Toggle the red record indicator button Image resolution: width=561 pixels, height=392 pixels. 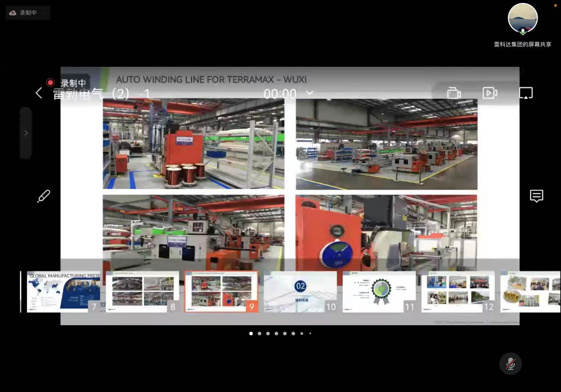50,83
